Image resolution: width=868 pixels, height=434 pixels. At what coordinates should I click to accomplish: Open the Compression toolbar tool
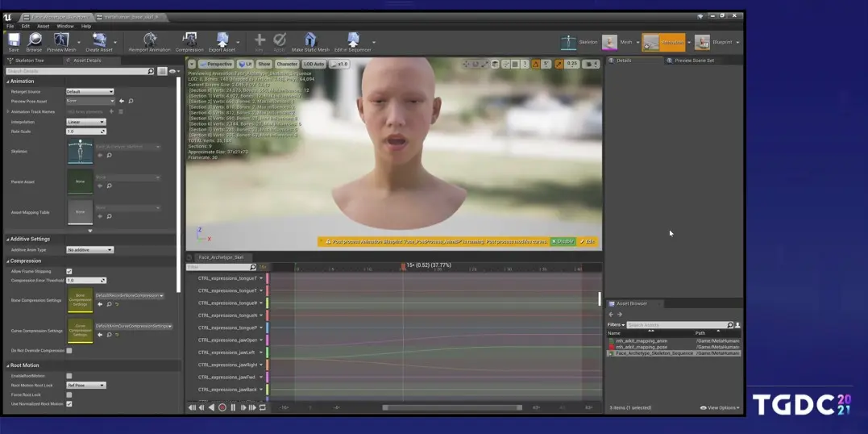pos(189,40)
